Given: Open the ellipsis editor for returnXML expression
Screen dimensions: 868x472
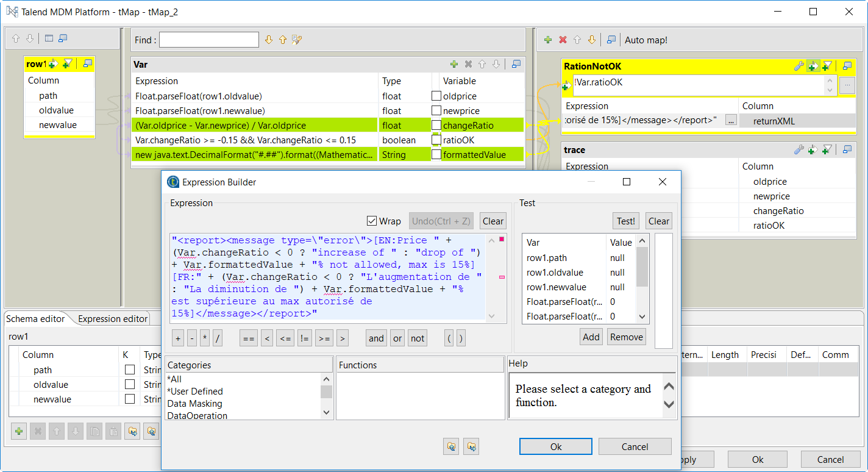Looking at the screenshot, I should tap(731, 120).
